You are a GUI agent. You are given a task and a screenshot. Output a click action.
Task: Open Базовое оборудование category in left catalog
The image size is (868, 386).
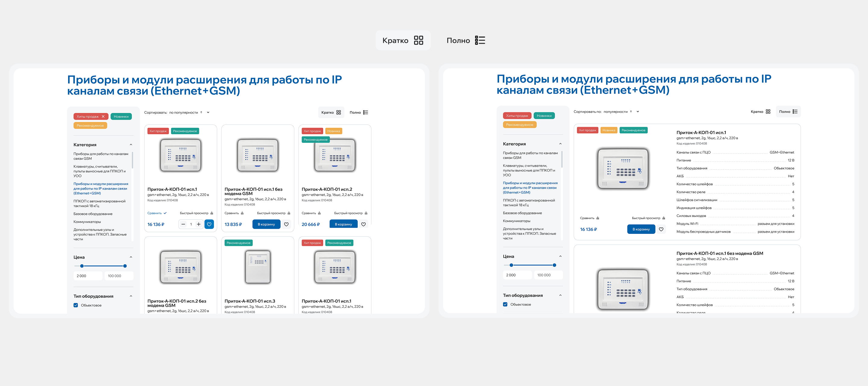click(93, 214)
